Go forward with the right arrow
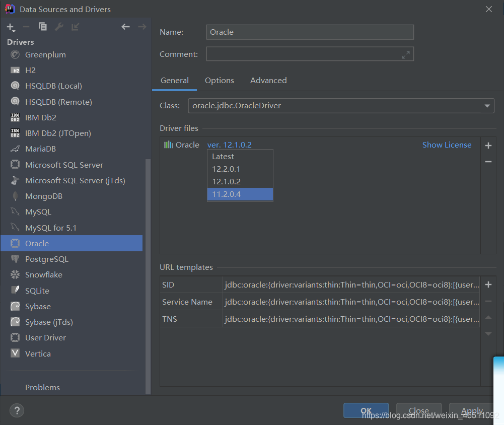Viewport: 504px width, 425px height. (x=142, y=27)
